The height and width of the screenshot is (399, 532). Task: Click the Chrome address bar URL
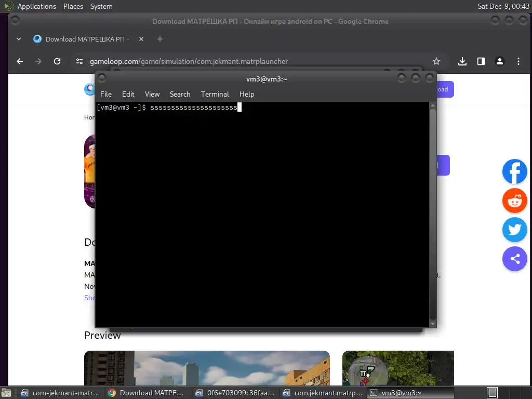click(x=189, y=61)
